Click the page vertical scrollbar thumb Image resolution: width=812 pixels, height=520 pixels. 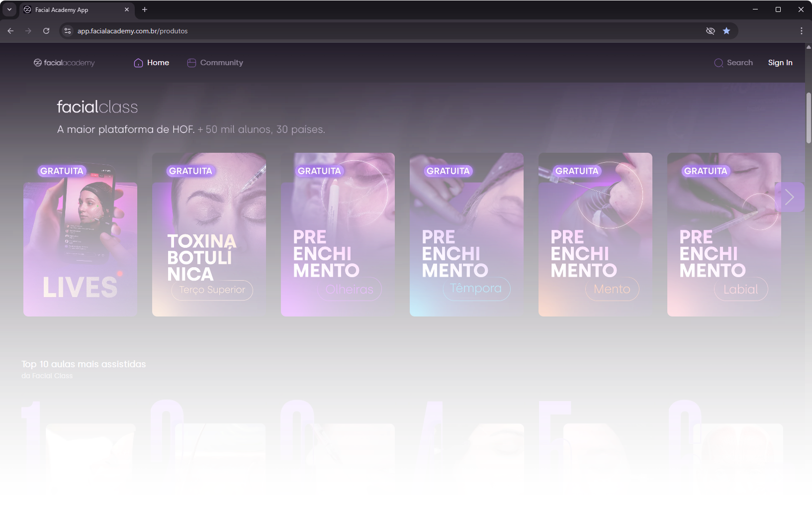pyautogui.click(x=809, y=118)
